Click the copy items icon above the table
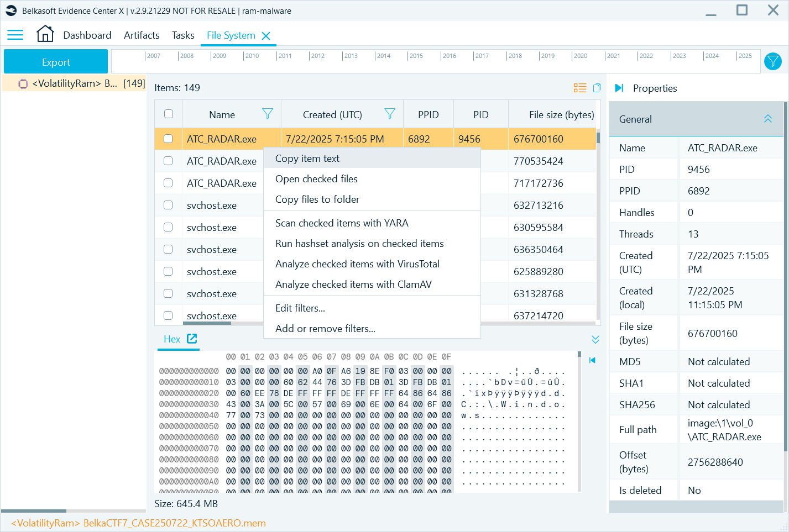 click(x=597, y=87)
